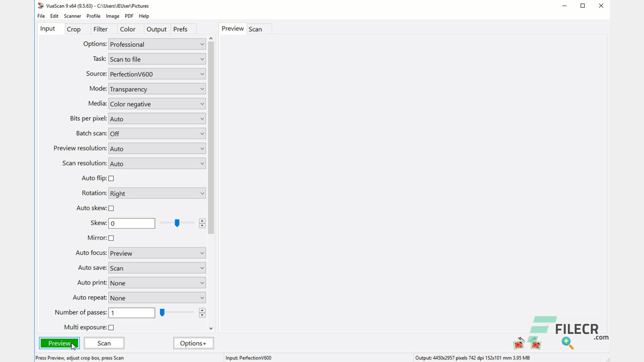Viewport: 644px width, 362px height.
Task: Open the File menu
Action: pyautogui.click(x=41, y=16)
